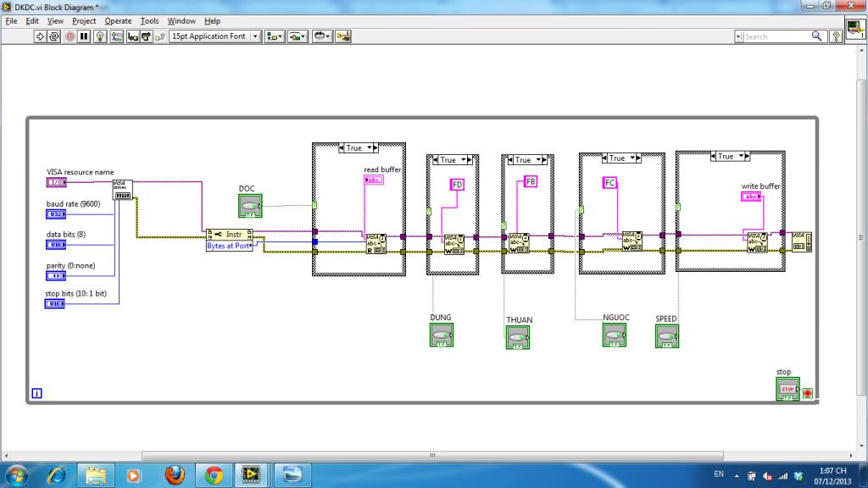
Task: Select the baud rate U32 terminal
Action: (x=56, y=213)
